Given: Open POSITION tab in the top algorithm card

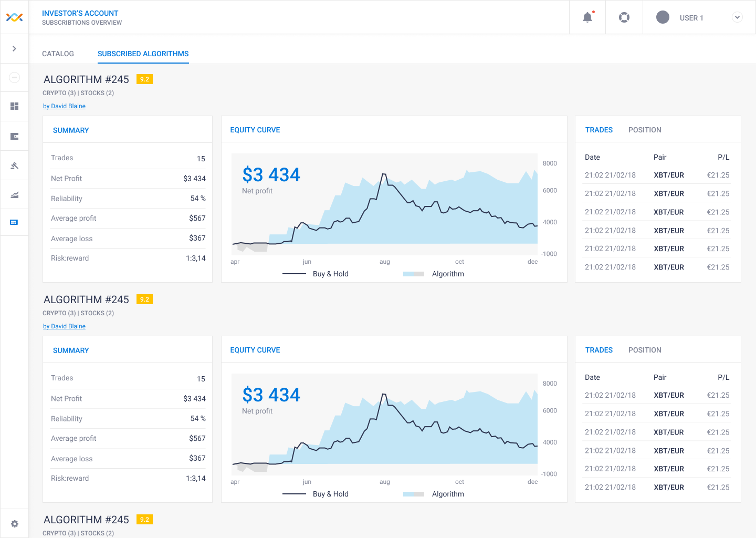Looking at the screenshot, I should click(645, 130).
